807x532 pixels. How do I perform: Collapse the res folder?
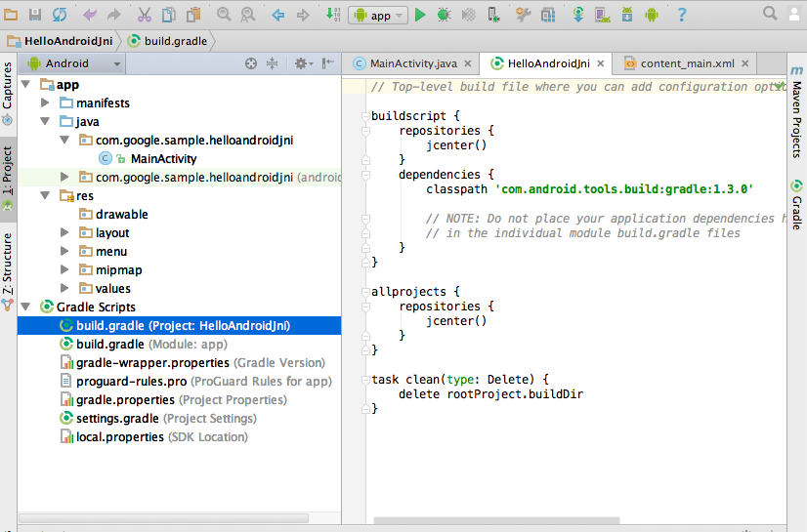[x=45, y=195]
